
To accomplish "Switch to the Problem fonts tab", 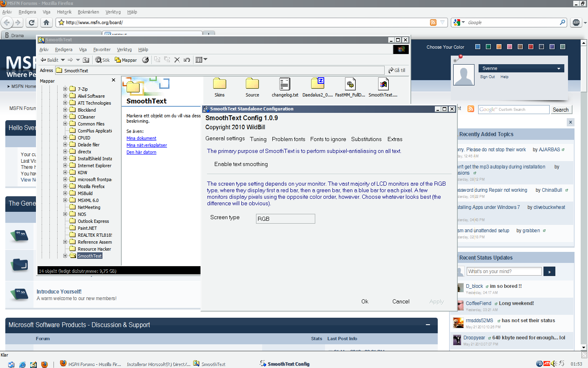I will pos(288,139).
